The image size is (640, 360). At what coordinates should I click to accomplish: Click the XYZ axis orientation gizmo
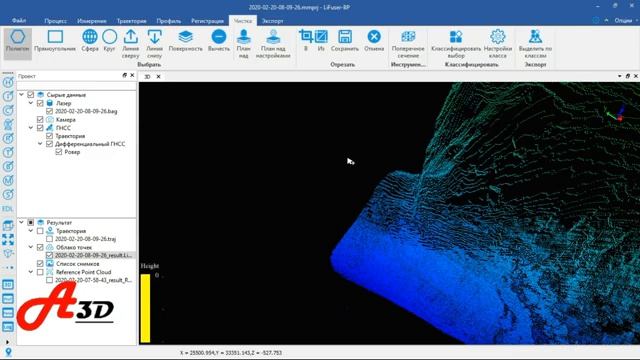pos(616,114)
